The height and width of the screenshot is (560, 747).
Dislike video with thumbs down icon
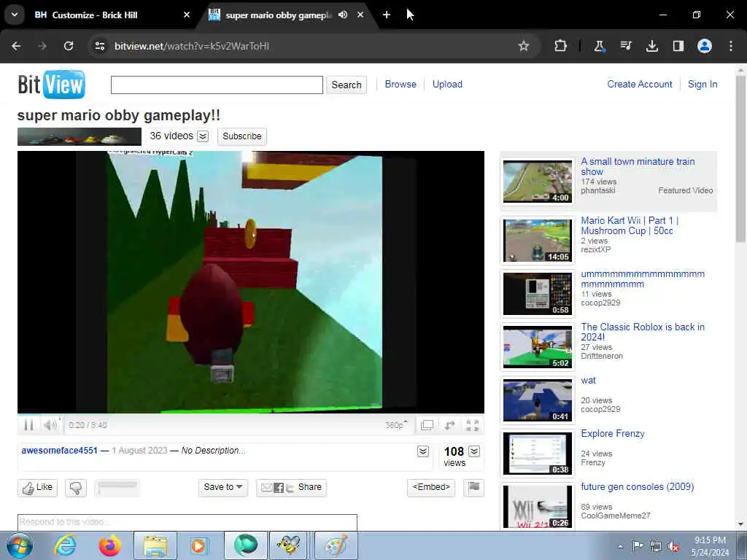pos(76,488)
